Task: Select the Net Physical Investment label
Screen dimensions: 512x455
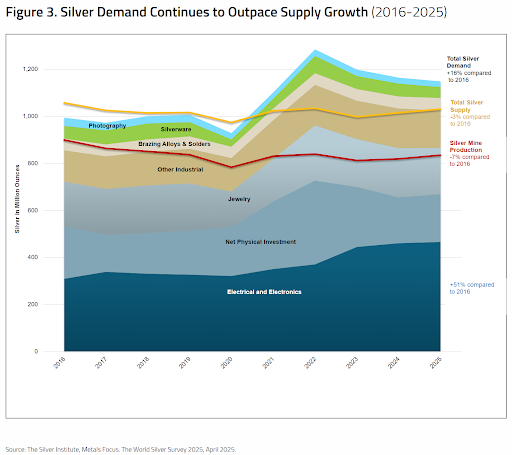Action: (260, 242)
